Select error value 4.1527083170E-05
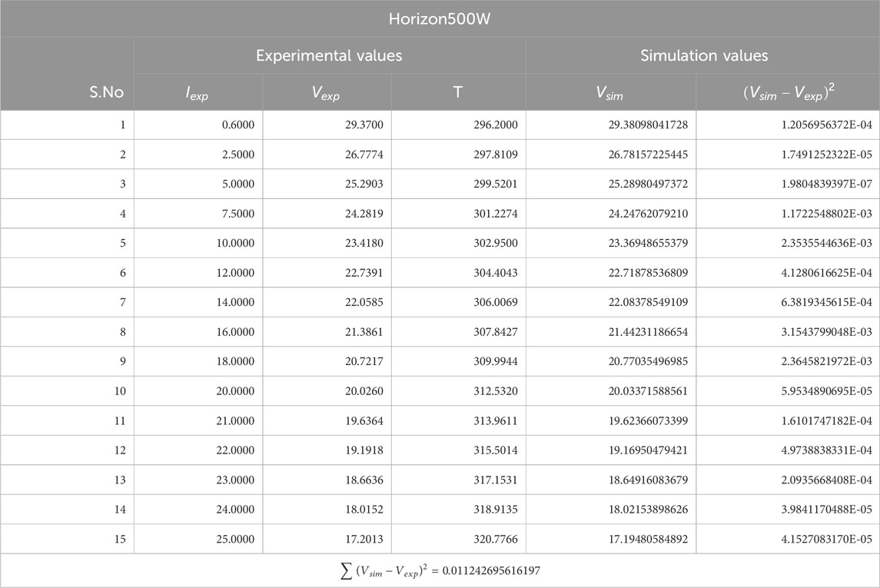880x588 pixels. coord(827,539)
